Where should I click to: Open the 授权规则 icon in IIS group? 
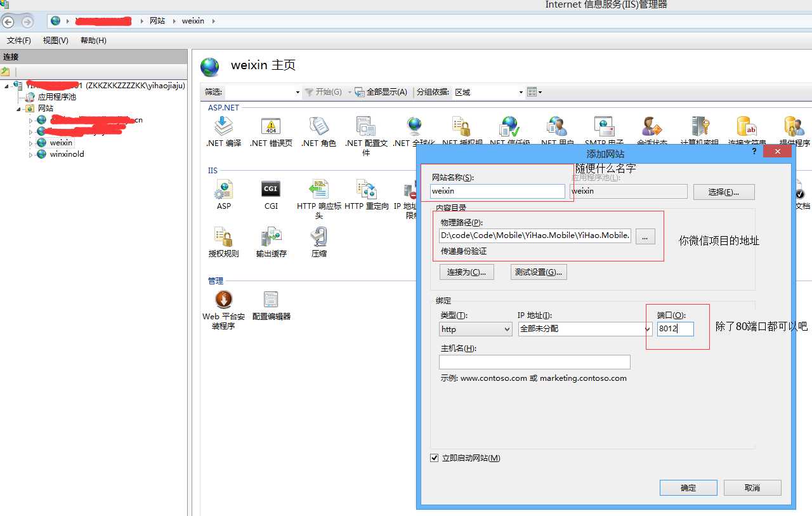click(223, 237)
